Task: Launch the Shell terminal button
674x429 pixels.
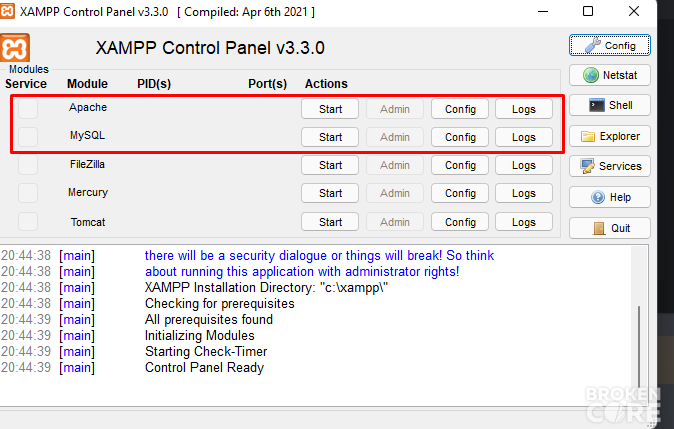Action: 610,105
